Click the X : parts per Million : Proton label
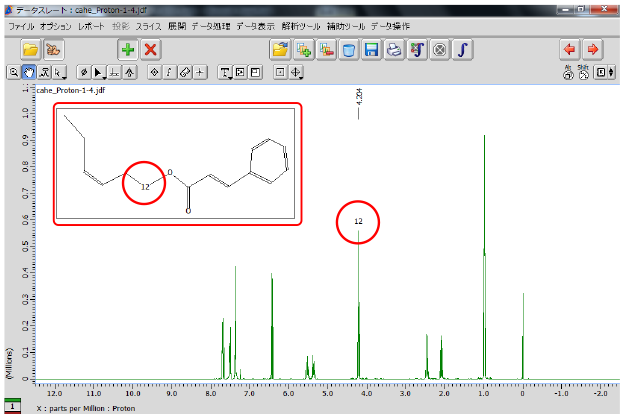This screenshot has height=418, width=626. click(x=86, y=408)
